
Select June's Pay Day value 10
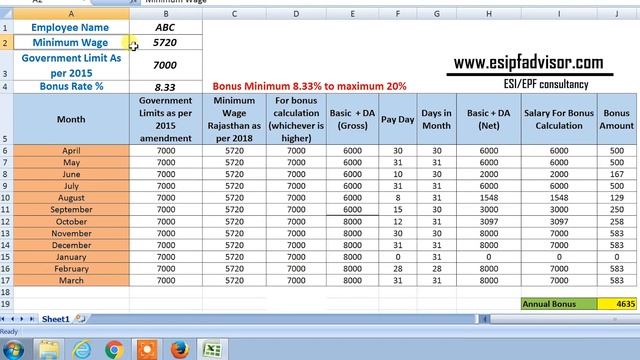(x=398, y=174)
